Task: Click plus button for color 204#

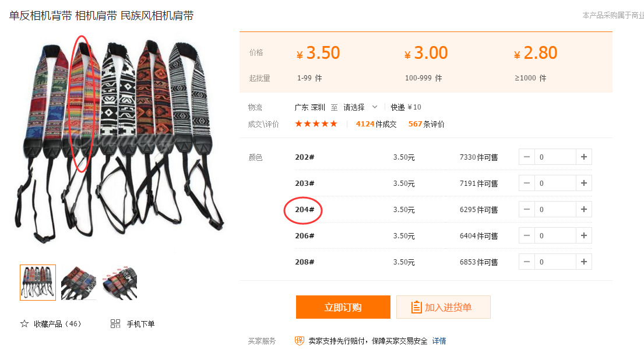Action: pyautogui.click(x=583, y=209)
